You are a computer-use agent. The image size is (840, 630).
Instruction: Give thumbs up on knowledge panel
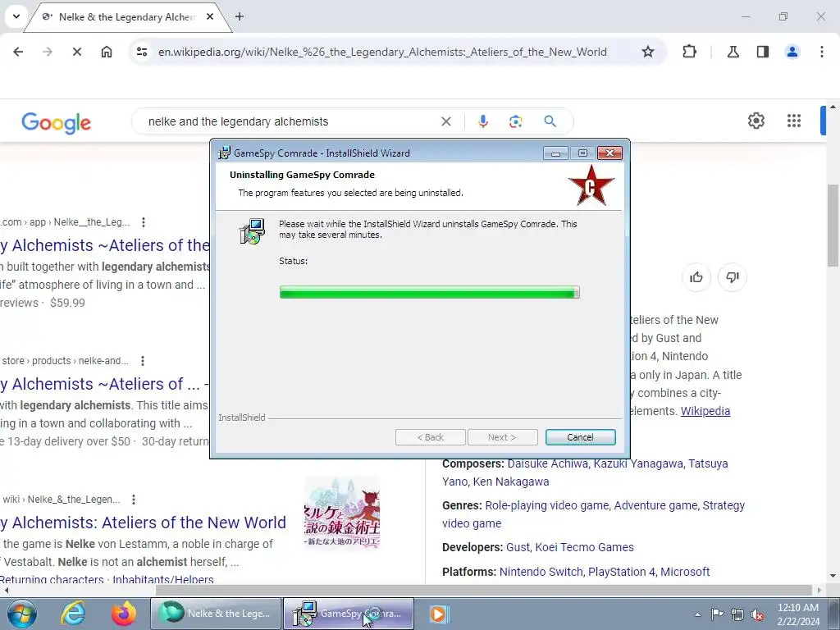pyautogui.click(x=696, y=277)
